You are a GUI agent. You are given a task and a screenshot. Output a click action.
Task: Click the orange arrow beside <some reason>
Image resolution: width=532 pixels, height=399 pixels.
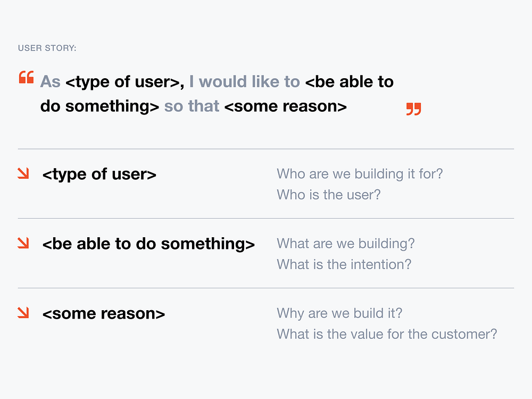click(23, 312)
